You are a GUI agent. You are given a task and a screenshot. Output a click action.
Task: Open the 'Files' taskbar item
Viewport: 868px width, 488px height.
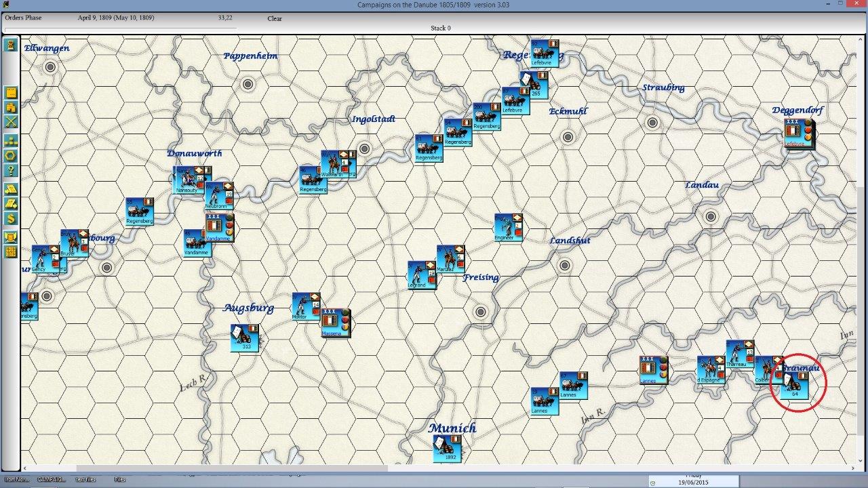(x=120, y=480)
